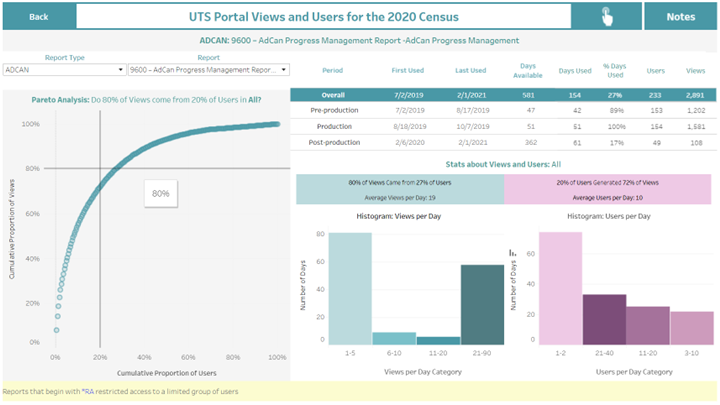Click the pink '20% of Users Generated' stat box
720x405 pixels.
point(609,188)
